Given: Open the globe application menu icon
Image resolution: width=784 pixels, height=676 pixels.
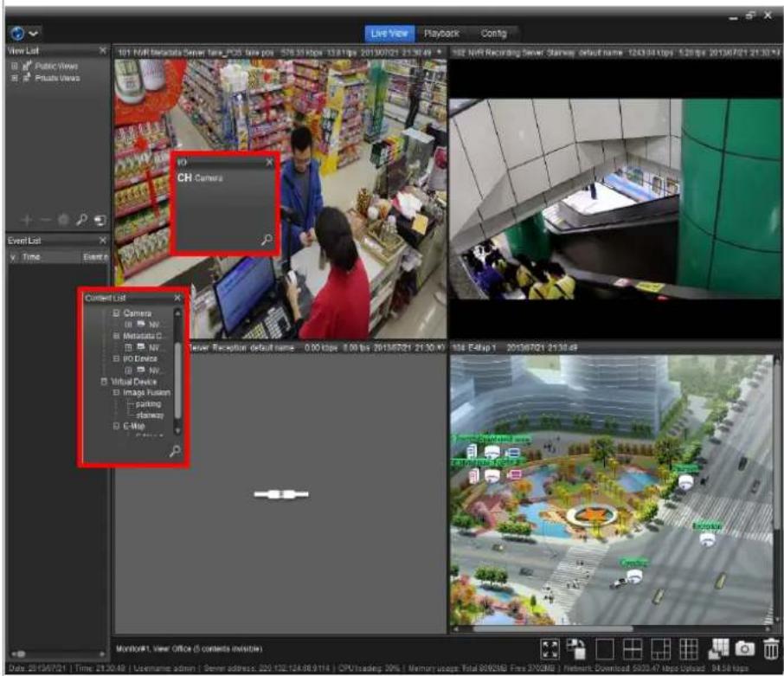Looking at the screenshot, I should click(x=17, y=33).
